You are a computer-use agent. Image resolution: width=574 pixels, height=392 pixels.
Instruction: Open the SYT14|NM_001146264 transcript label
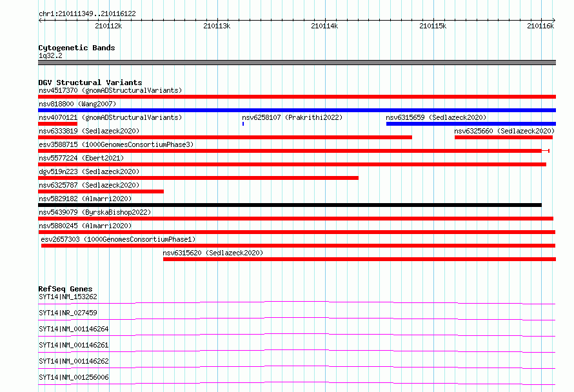(x=74, y=329)
